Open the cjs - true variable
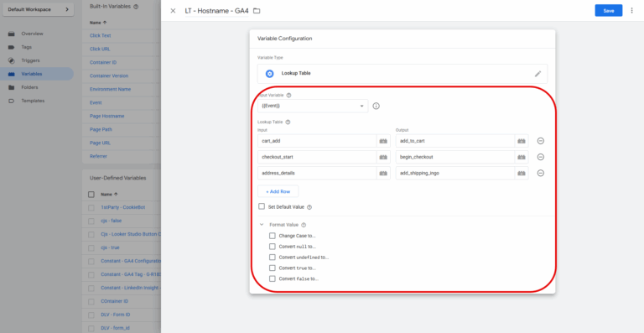The image size is (644, 333). (110, 247)
